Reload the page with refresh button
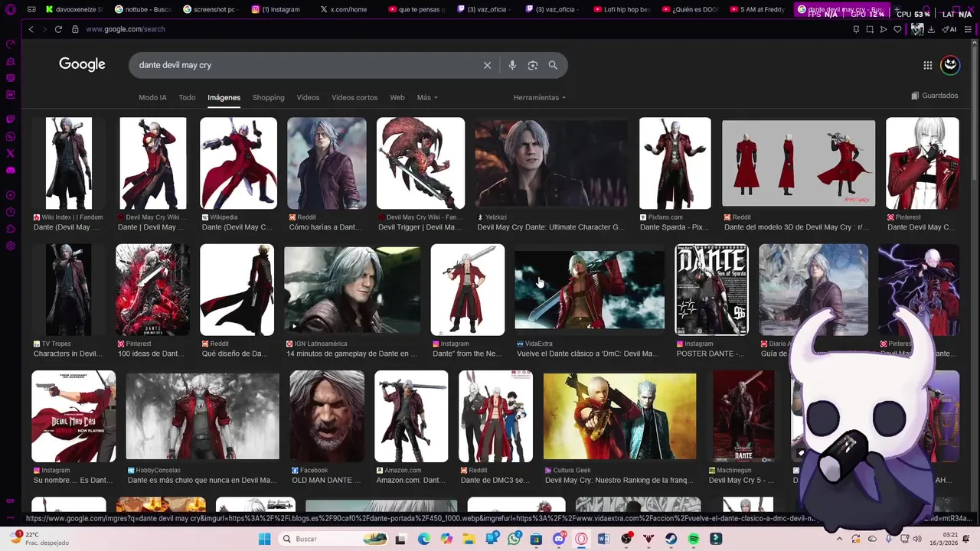 click(x=58, y=29)
